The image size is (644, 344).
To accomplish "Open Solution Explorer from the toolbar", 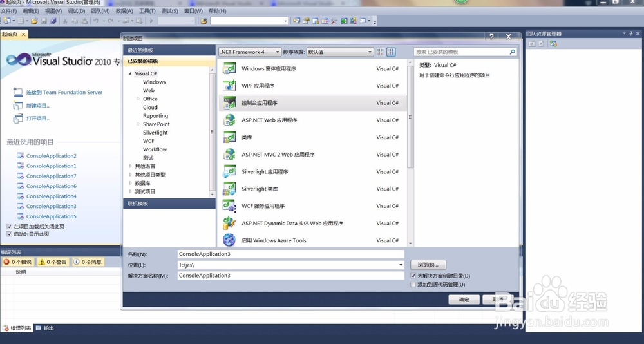I will (x=296, y=21).
